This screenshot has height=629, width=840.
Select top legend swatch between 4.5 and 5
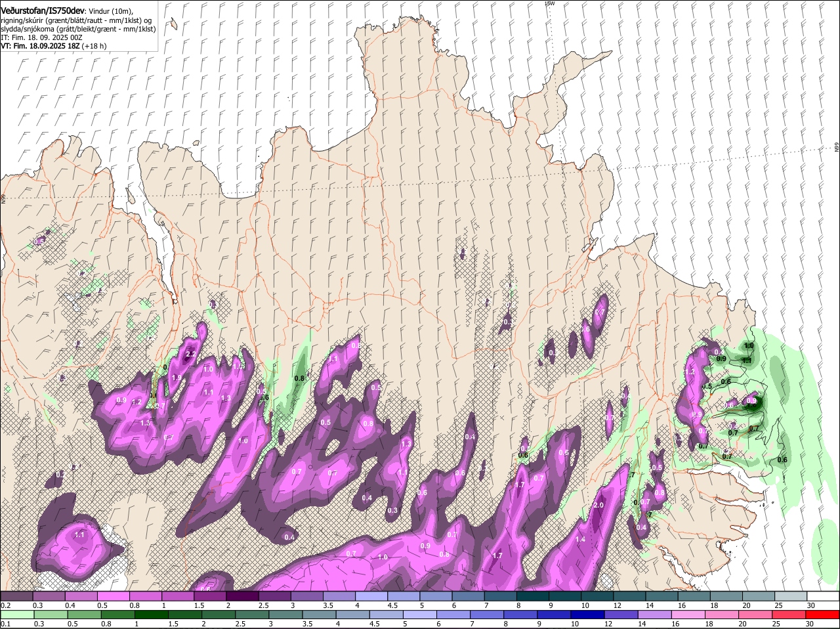click(404, 596)
